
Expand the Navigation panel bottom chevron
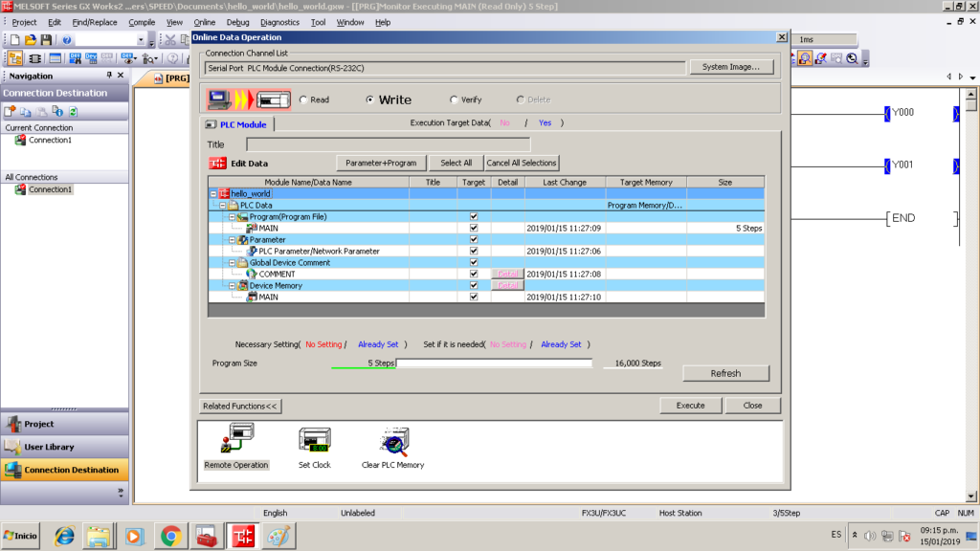pyautogui.click(x=121, y=493)
